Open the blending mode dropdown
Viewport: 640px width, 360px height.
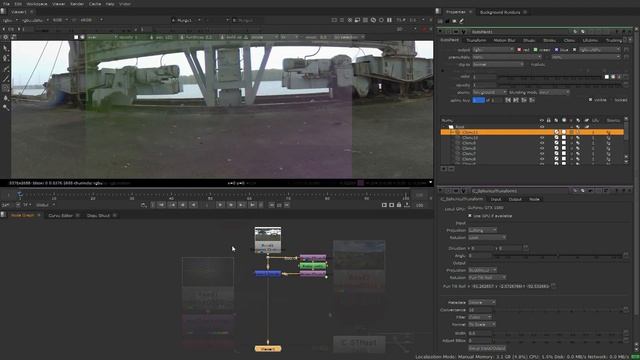[x=554, y=93]
